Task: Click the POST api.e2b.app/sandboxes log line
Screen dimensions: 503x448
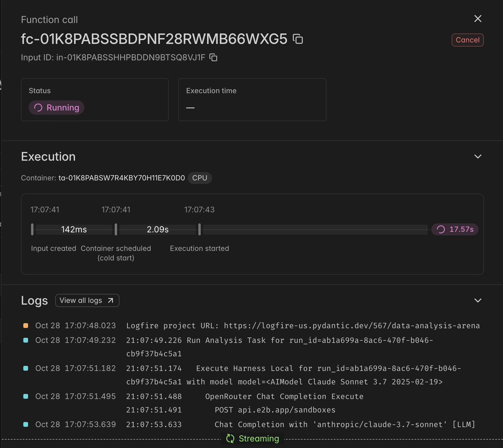Action: click(231, 410)
